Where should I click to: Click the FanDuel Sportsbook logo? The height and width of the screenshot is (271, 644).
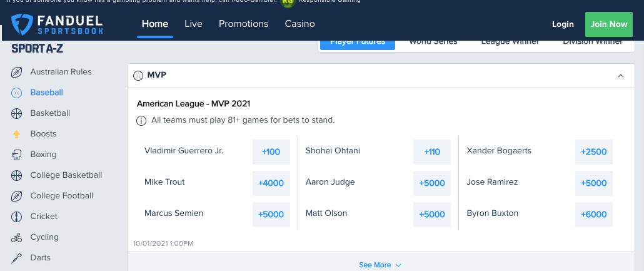[x=57, y=24]
